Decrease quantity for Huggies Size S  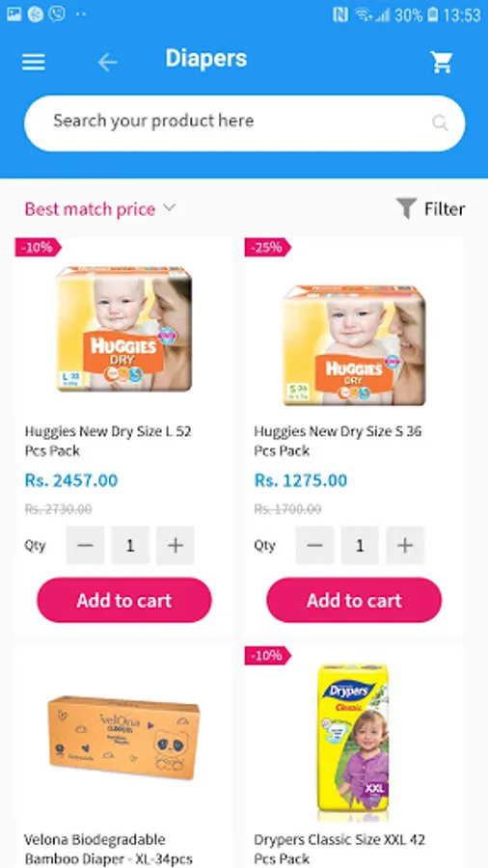314,545
